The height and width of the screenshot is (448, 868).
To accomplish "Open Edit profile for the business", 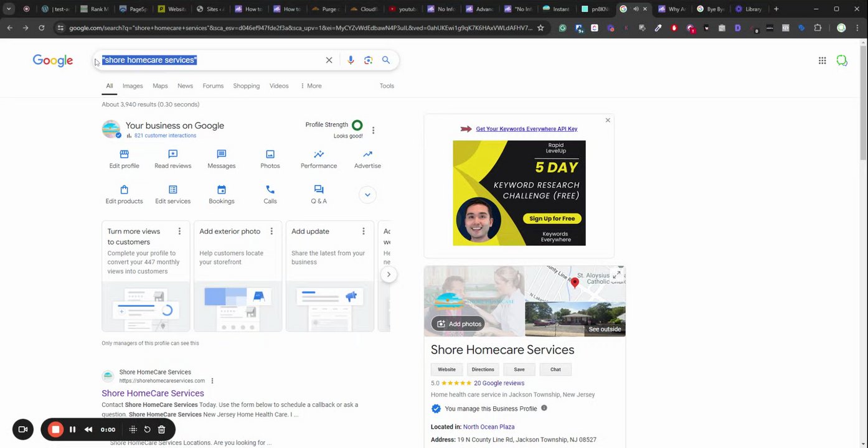I will click(x=124, y=159).
